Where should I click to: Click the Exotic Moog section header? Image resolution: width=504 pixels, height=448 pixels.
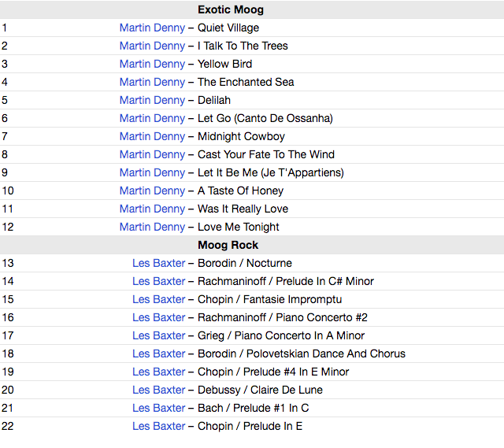click(230, 10)
